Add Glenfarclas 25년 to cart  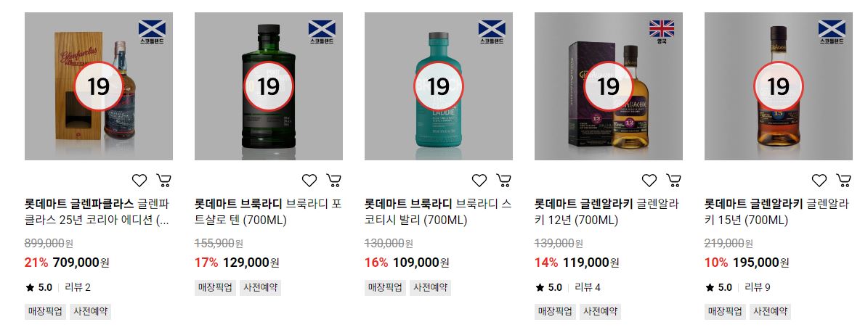point(164,180)
